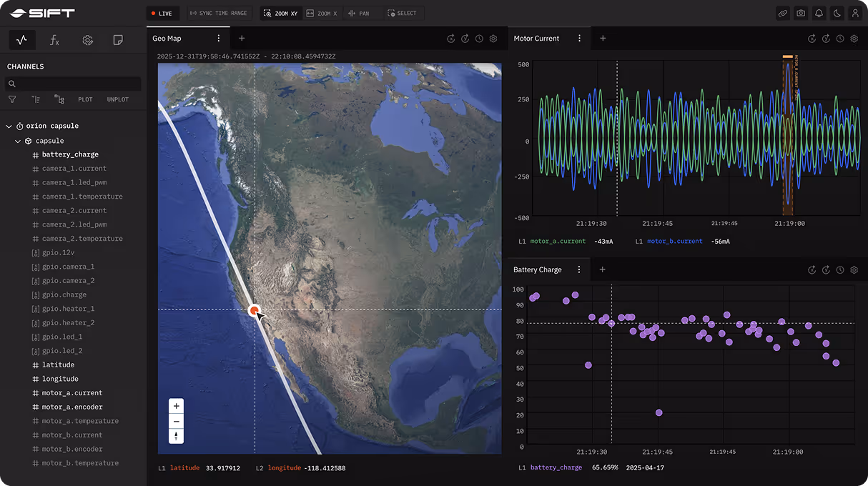868x486 pixels.
Task: Click the UNPLOT button
Action: coord(118,99)
